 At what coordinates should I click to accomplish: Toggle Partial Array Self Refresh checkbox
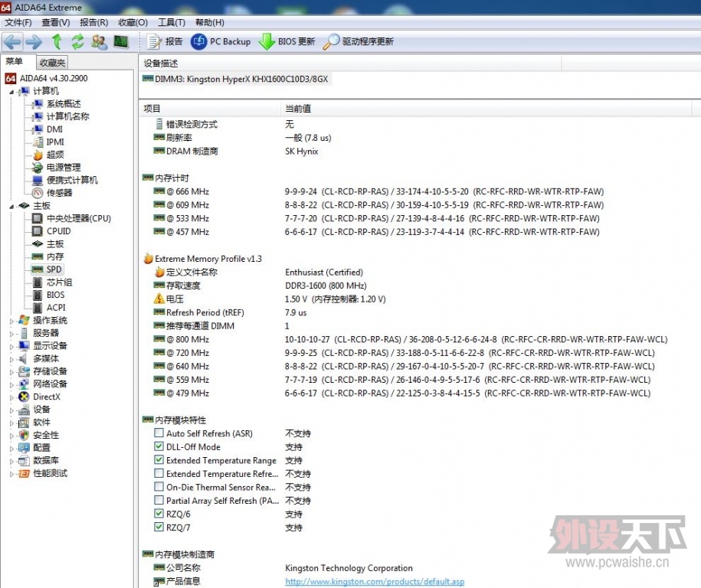(x=159, y=499)
